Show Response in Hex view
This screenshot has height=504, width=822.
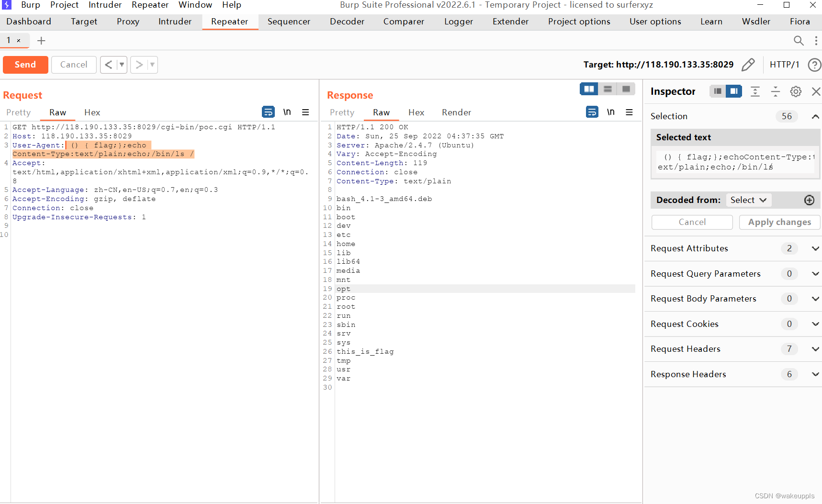click(416, 112)
